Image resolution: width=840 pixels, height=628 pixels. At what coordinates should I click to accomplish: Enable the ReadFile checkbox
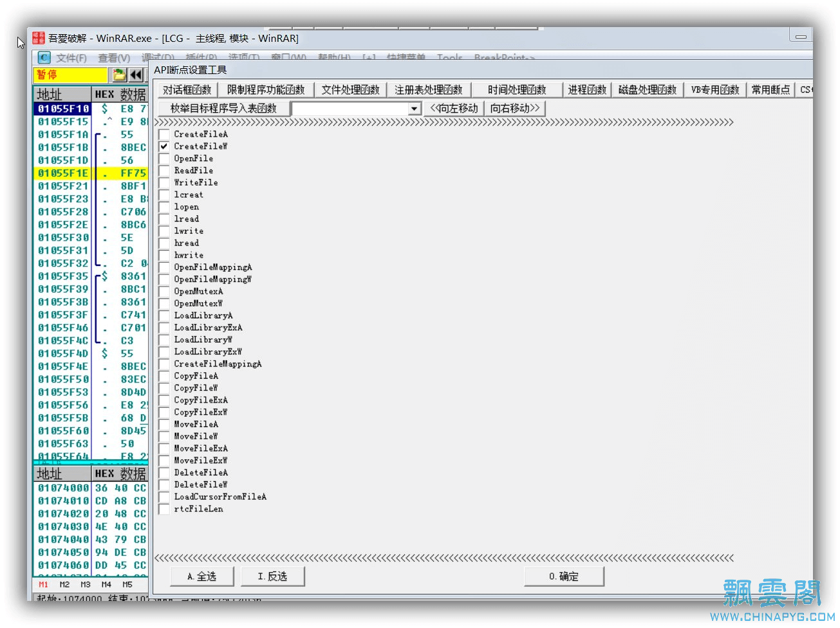point(164,170)
